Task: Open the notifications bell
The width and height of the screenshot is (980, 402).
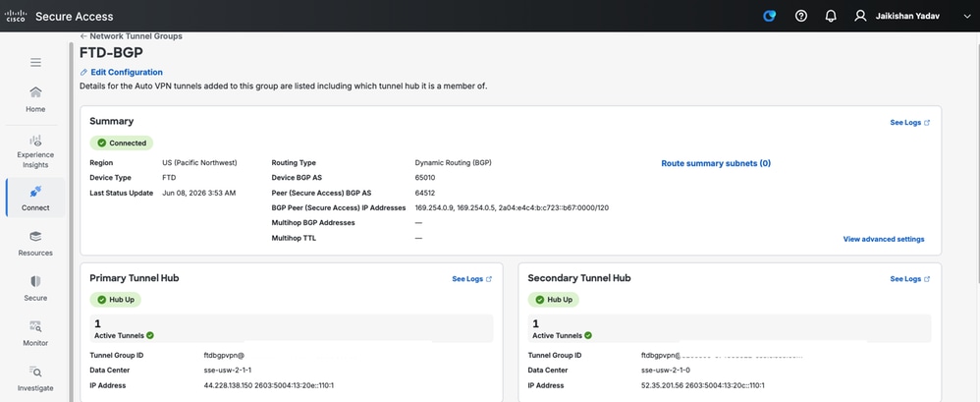Action: [831, 17]
